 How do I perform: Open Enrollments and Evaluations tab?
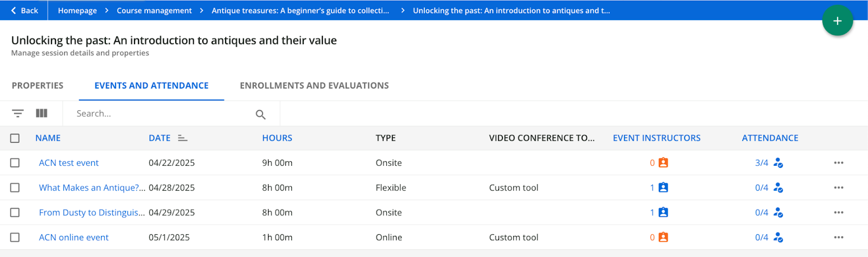pyautogui.click(x=314, y=85)
